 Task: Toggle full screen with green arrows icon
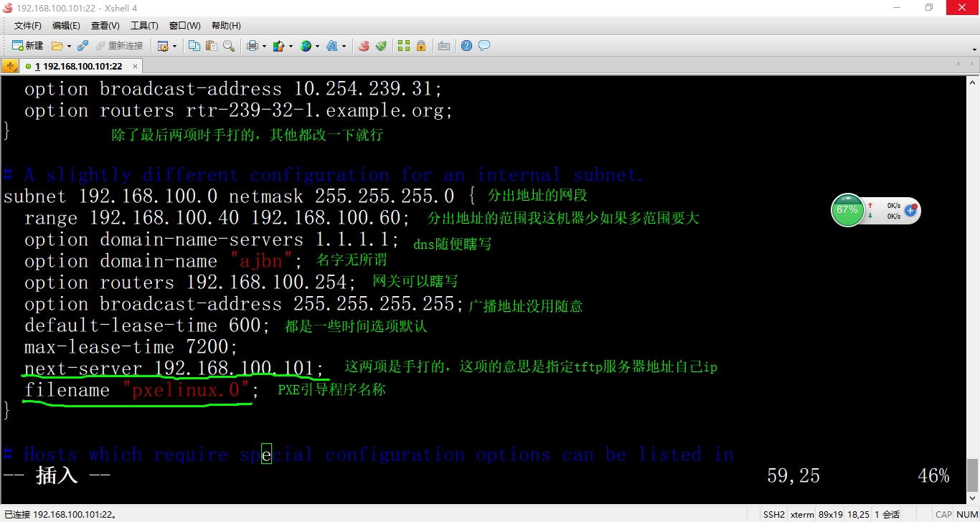404,46
